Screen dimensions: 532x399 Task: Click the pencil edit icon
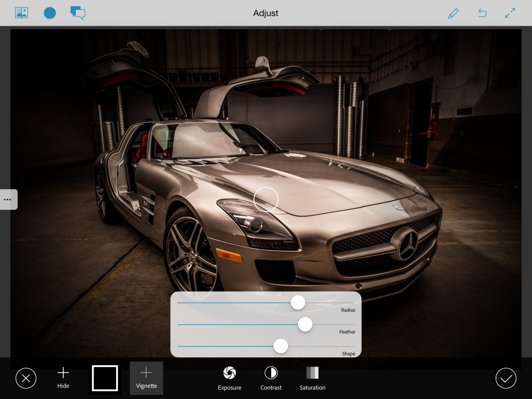[x=453, y=13]
